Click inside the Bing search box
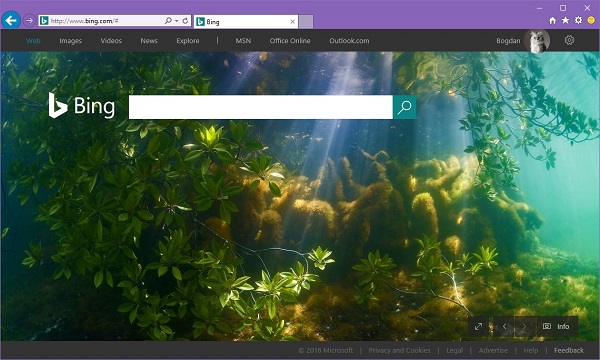 [x=261, y=107]
